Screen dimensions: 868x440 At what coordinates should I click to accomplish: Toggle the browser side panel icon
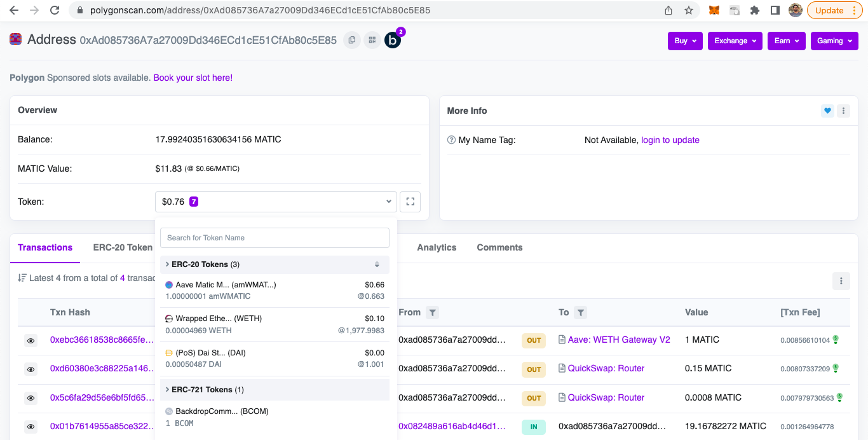(x=775, y=10)
